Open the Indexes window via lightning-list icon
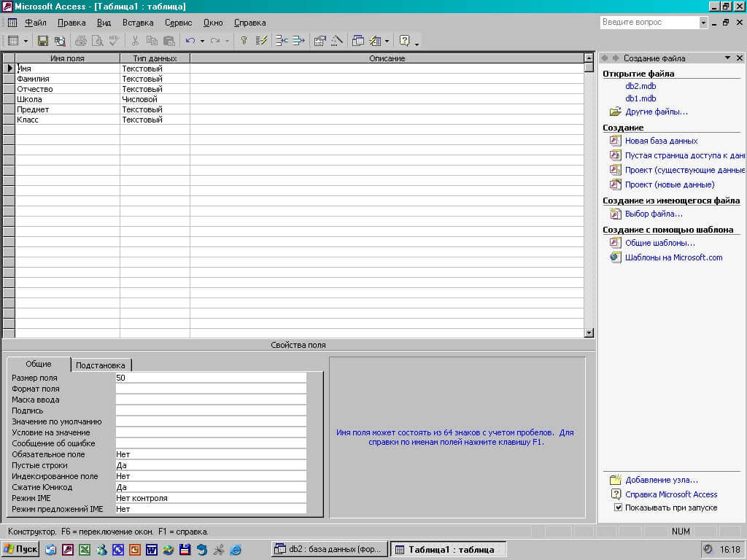Screen dimensions: 747x560 point(260,41)
